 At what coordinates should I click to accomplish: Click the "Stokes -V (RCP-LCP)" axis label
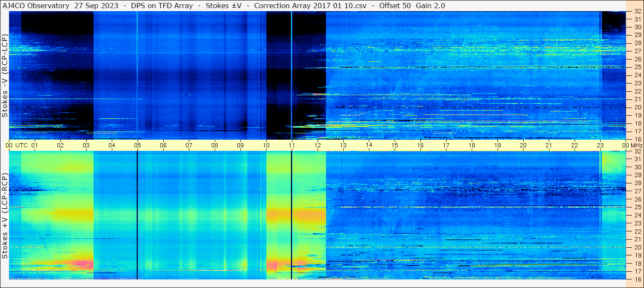(x=5, y=75)
